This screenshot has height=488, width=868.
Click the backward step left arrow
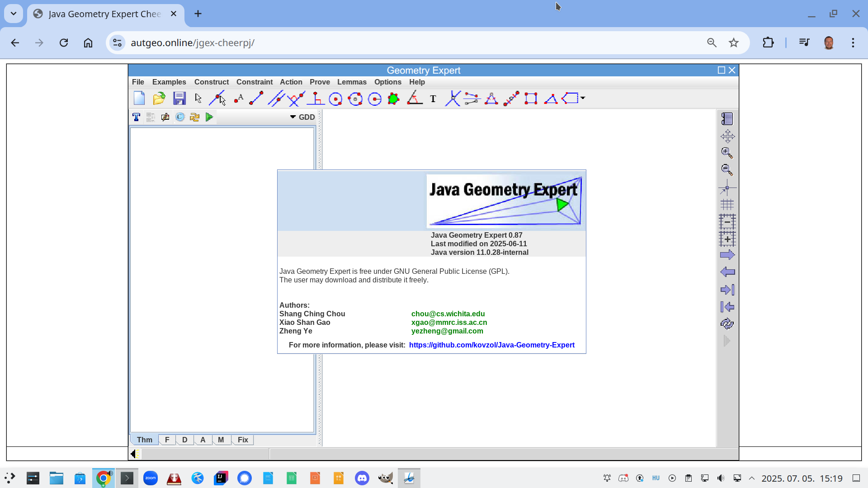click(x=727, y=272)
